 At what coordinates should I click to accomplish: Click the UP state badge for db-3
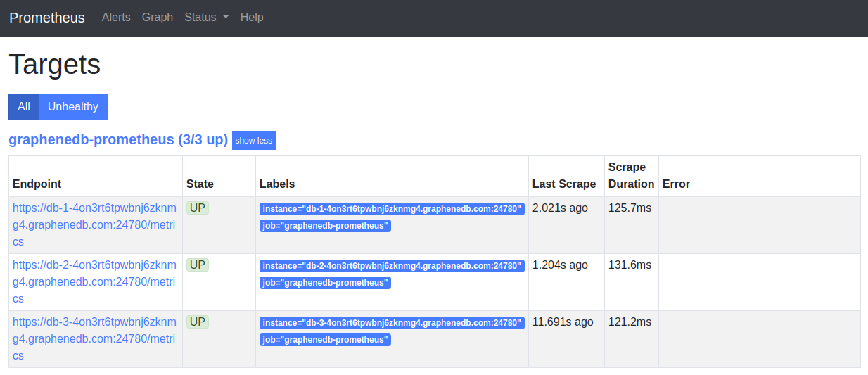pos(198,322)
